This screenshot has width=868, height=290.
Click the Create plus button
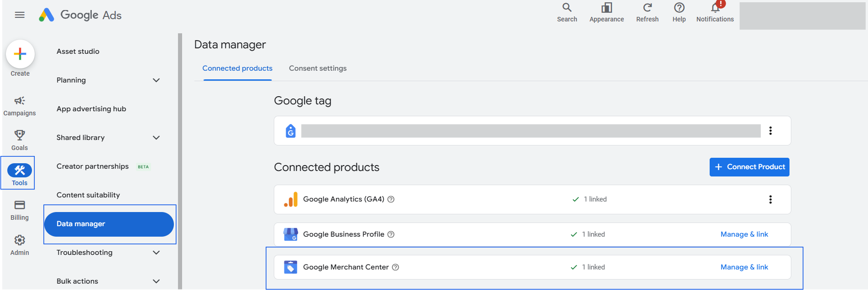click(x=20, y=54)
